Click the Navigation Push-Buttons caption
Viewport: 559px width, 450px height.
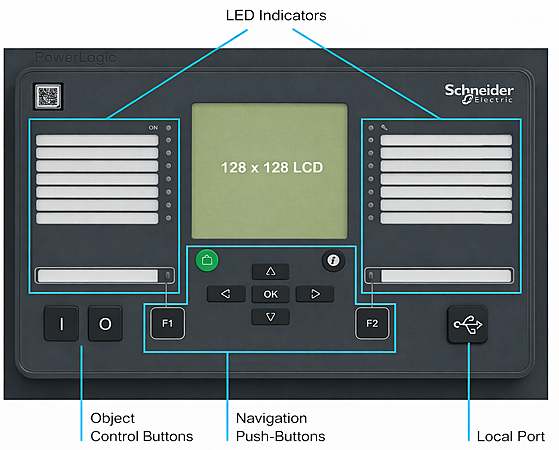pyautogui.click(x=281, y=427)
